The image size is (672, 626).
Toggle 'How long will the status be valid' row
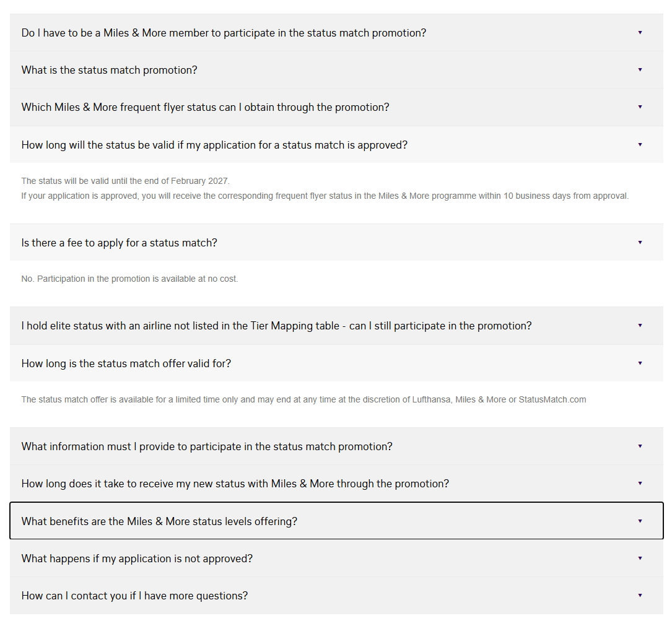coord(214,145)
